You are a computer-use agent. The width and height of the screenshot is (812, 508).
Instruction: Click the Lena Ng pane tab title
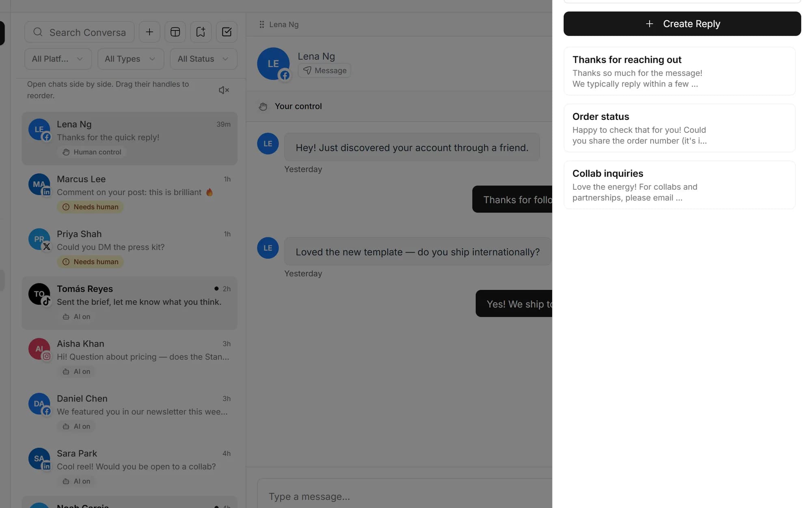284,24
